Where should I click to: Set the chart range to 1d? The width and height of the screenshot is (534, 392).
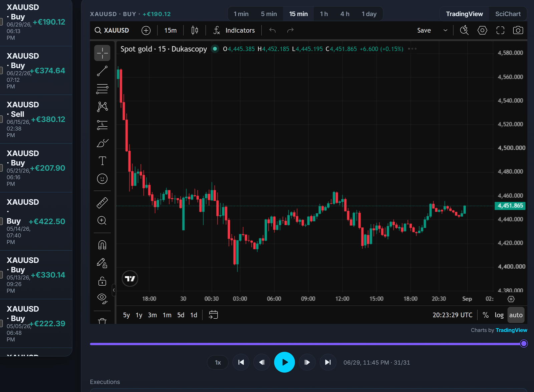point(194,315)
